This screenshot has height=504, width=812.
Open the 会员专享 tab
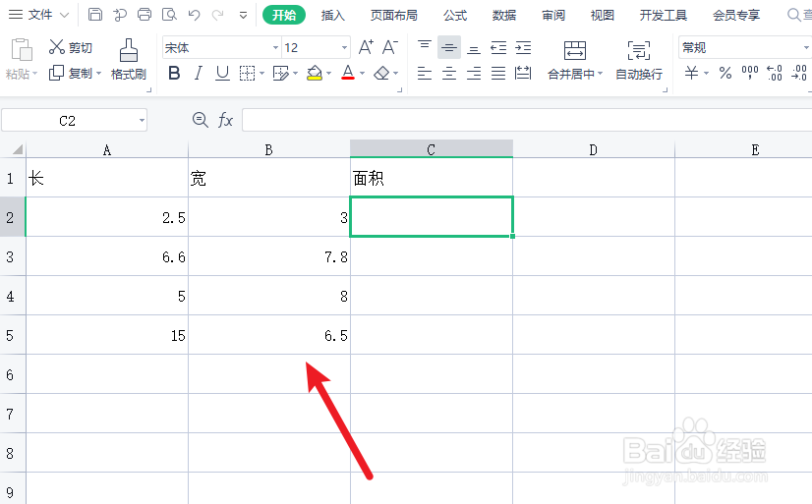736,15
